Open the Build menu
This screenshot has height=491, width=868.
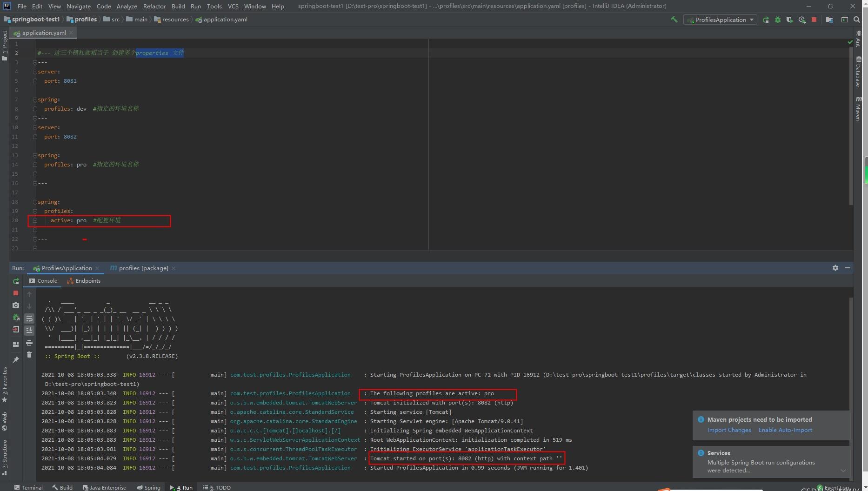tap(178, 6)
